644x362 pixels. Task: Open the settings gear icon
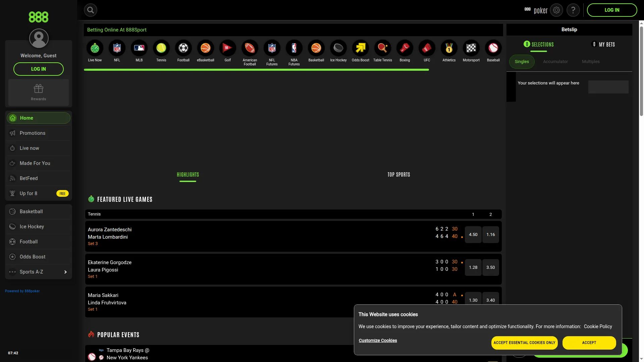[556, 10]
